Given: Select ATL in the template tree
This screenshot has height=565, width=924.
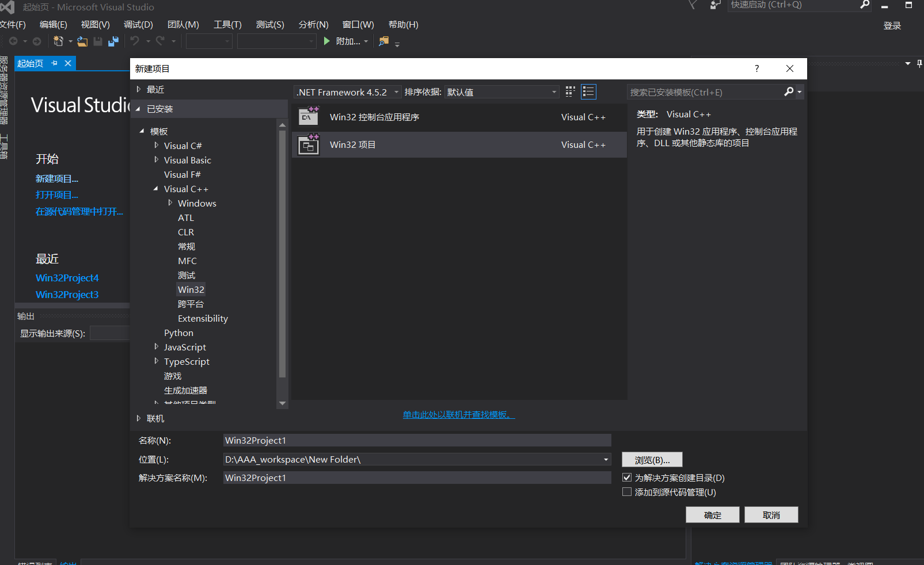Looking at the screenshot, I should (186, 217).
